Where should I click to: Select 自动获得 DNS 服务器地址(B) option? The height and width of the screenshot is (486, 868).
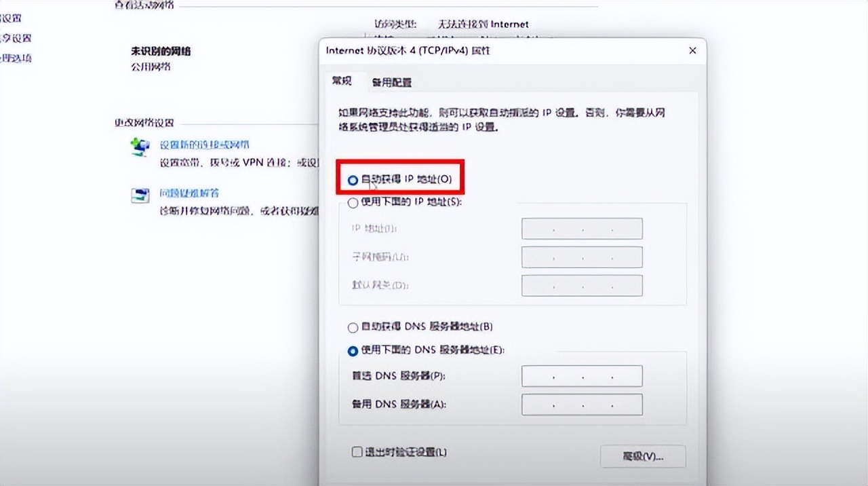click(353, 327)
